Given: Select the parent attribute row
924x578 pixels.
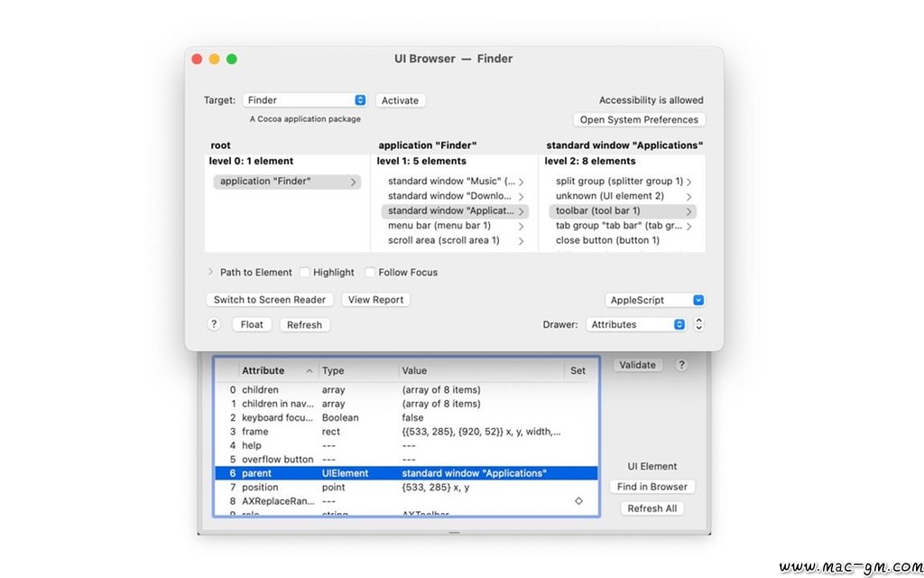Looking at the screenshot, I should (x=405, y=473).
